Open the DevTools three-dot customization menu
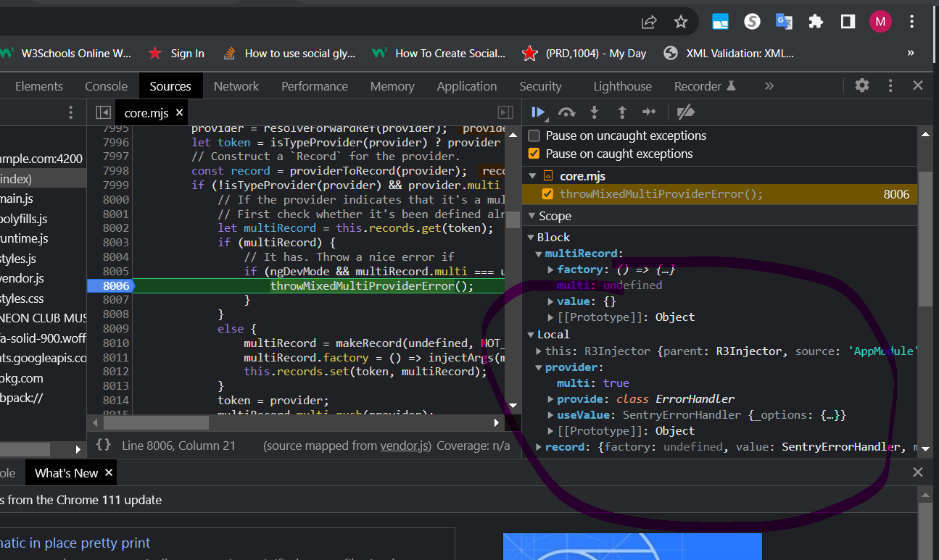 point(890,85)
